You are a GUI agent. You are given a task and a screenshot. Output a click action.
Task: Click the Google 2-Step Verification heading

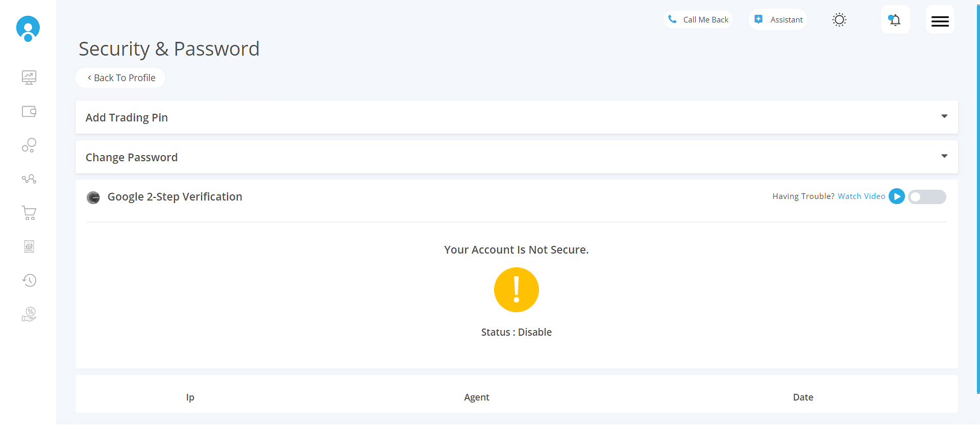[175, 197]
